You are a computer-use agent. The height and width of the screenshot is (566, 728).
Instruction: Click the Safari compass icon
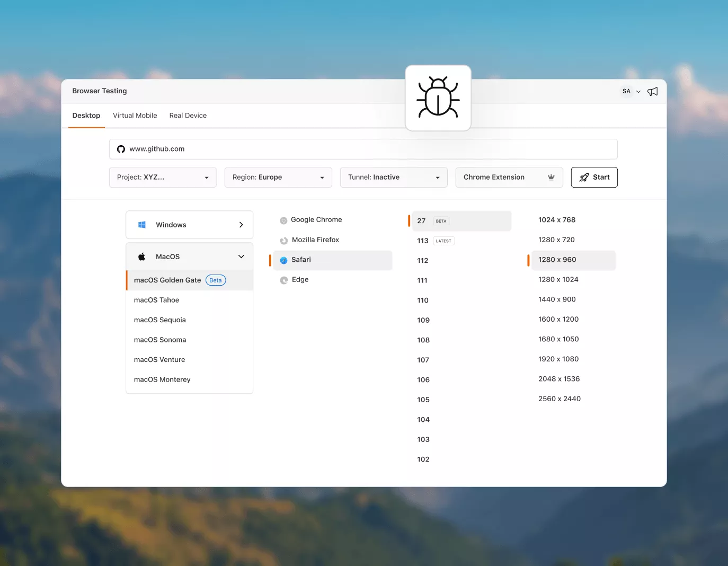[x=283, y=260]
